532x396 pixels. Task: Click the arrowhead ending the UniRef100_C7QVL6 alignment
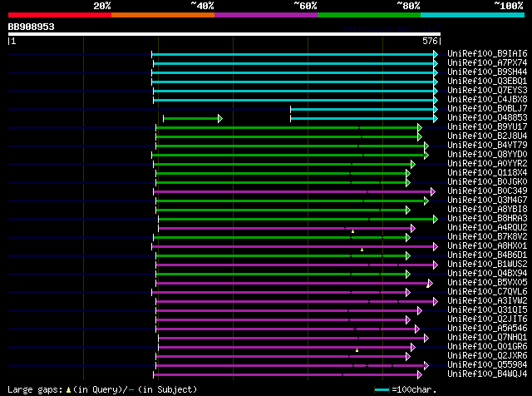(x=408, y=292)
